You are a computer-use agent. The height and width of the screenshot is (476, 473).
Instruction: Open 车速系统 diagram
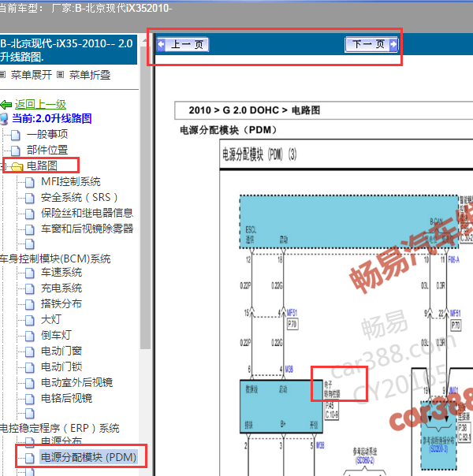[x=61, y=273]
